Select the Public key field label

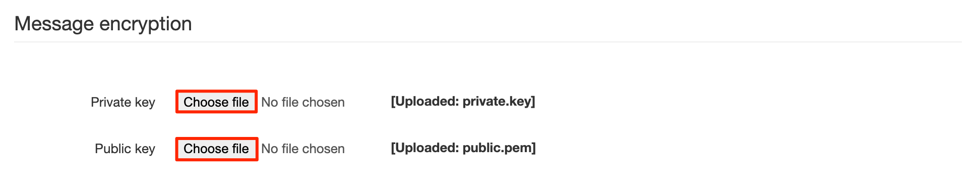pos(125,149)
